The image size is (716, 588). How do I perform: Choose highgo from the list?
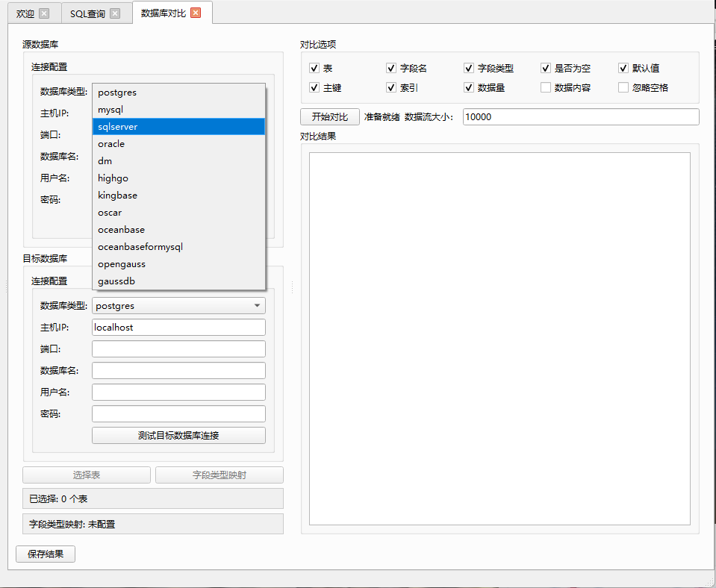pos(178,178)
